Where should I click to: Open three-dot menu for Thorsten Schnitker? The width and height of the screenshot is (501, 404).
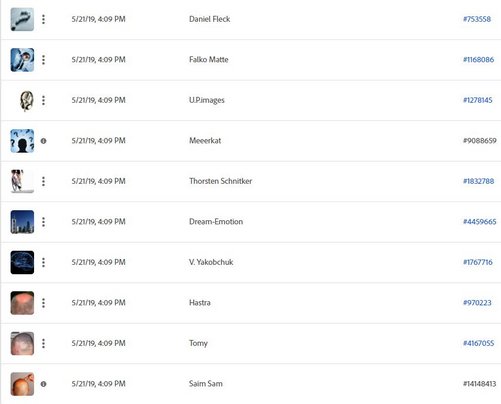43,181
